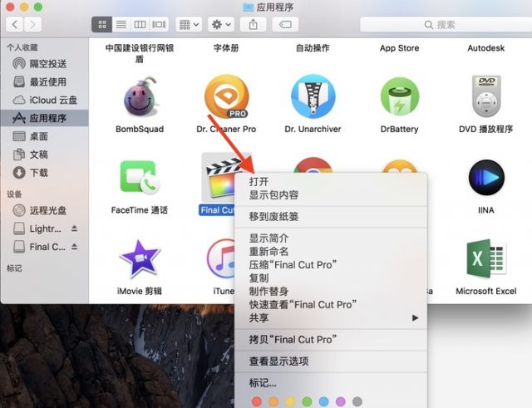
Task: Apply the red tag color
Action: (x=257, y=401)
